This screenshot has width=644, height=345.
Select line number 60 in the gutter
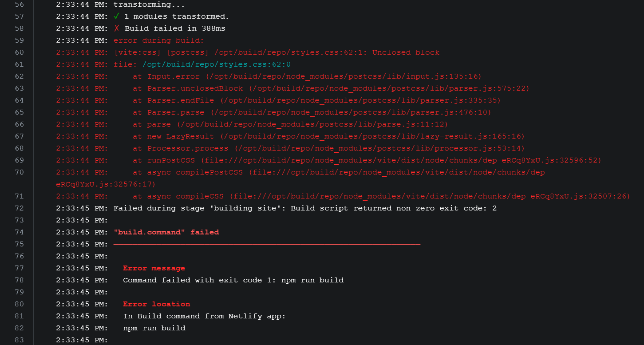pos(19,52)
